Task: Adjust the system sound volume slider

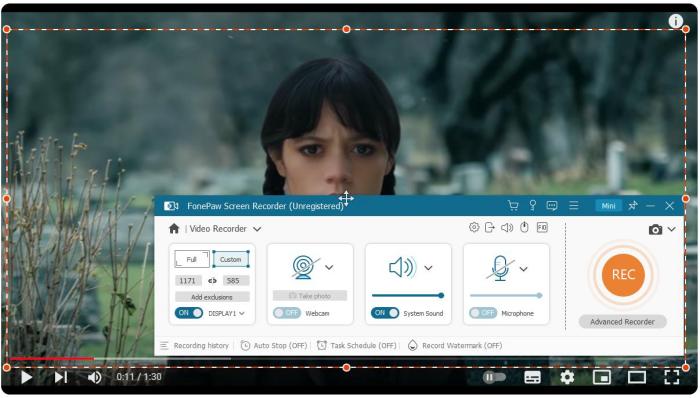Action: coord(408,295)
